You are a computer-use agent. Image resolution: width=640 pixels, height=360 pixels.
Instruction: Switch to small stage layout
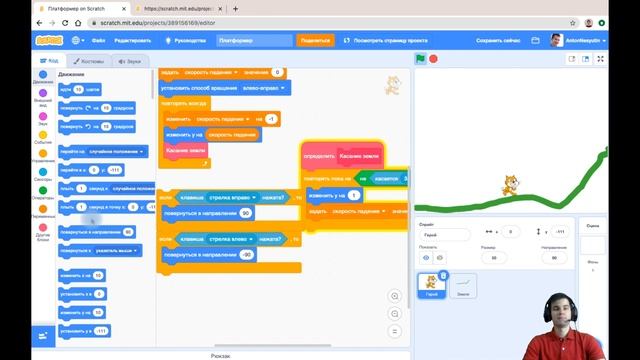pos(572,59)
